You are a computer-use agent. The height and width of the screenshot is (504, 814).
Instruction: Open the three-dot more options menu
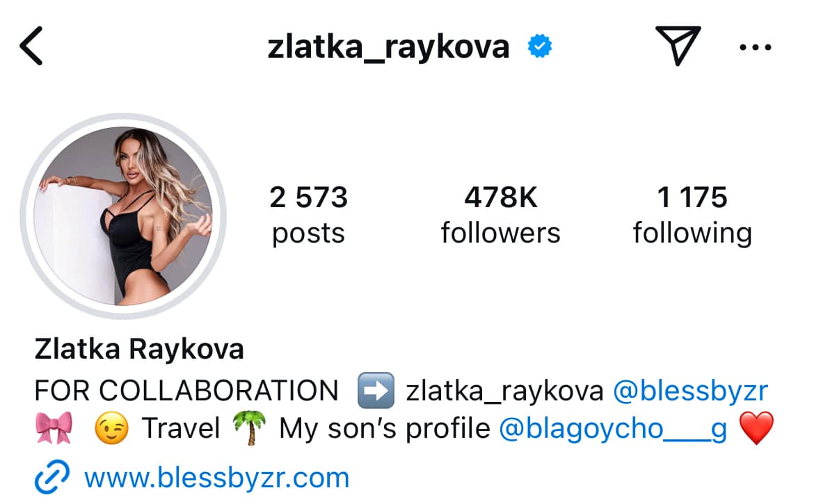pos(756,48)
